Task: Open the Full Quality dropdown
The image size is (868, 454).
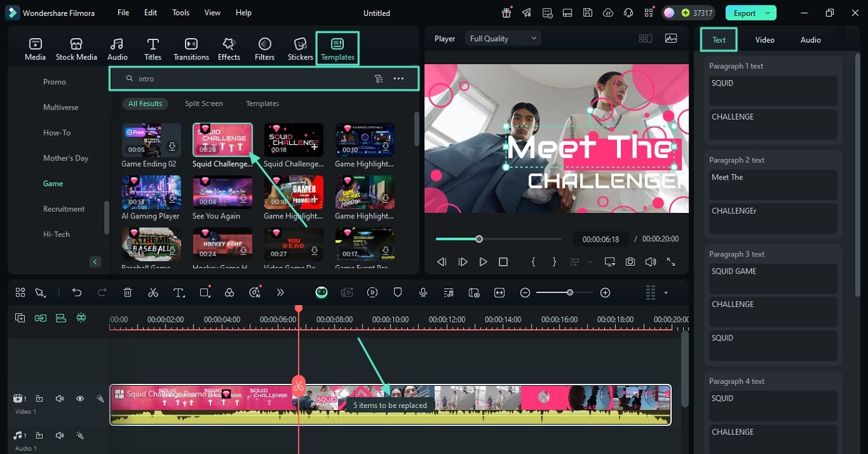Action: pyautogui.click(x=503, y=39)
